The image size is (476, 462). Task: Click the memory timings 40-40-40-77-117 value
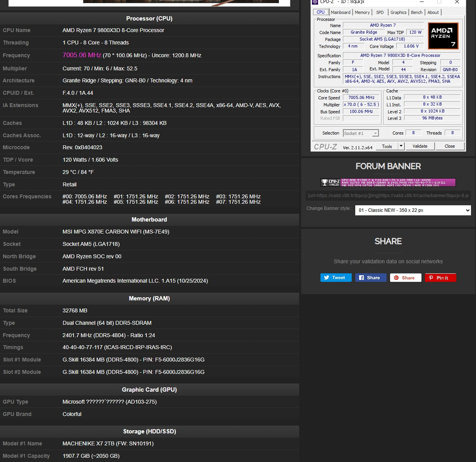click(x=117, y=347)
